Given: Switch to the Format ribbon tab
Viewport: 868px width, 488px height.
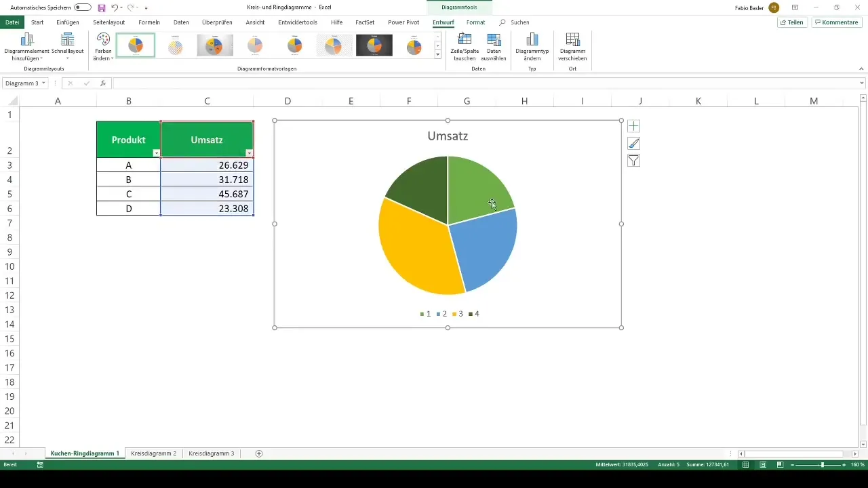Looking at the screenshot, I should pos(475,22).
